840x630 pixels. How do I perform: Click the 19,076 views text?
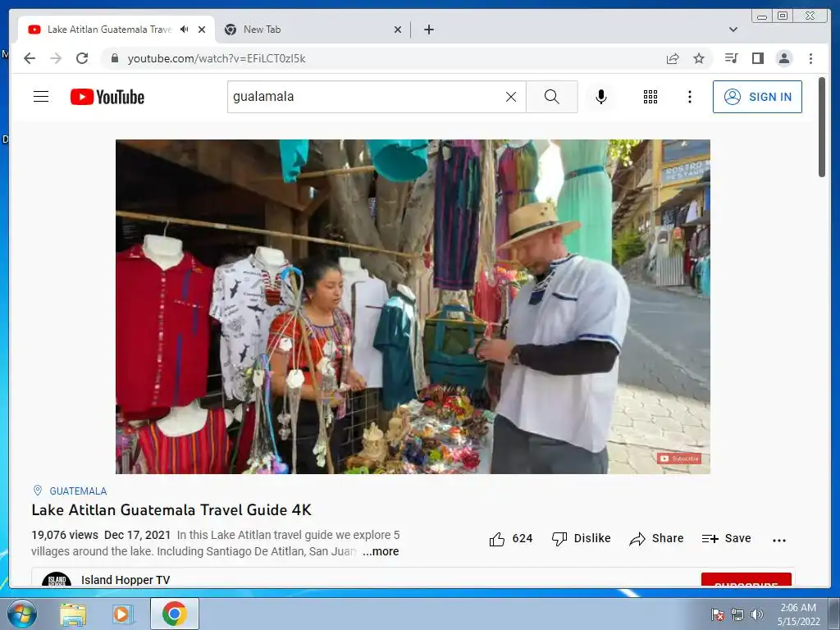(x=65, y=535)
